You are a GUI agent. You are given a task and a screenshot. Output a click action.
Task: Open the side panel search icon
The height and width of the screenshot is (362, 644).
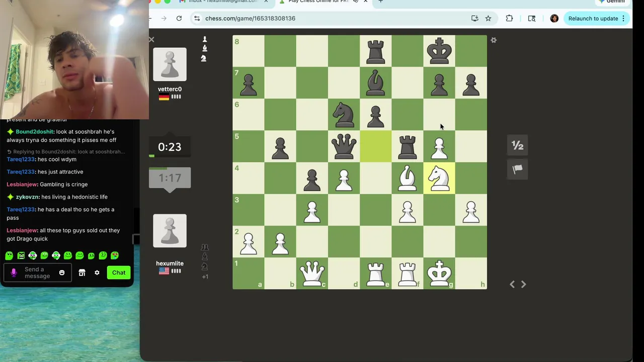532,18
